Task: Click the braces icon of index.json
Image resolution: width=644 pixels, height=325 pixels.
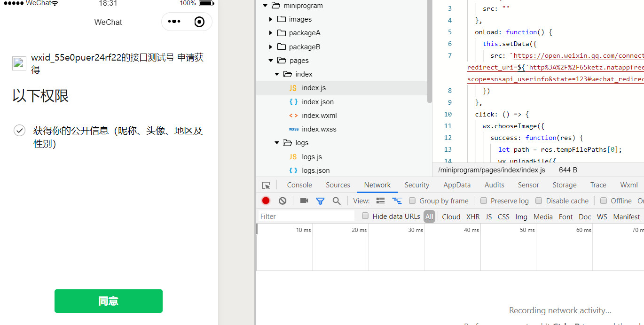Action: pos(293,102)
